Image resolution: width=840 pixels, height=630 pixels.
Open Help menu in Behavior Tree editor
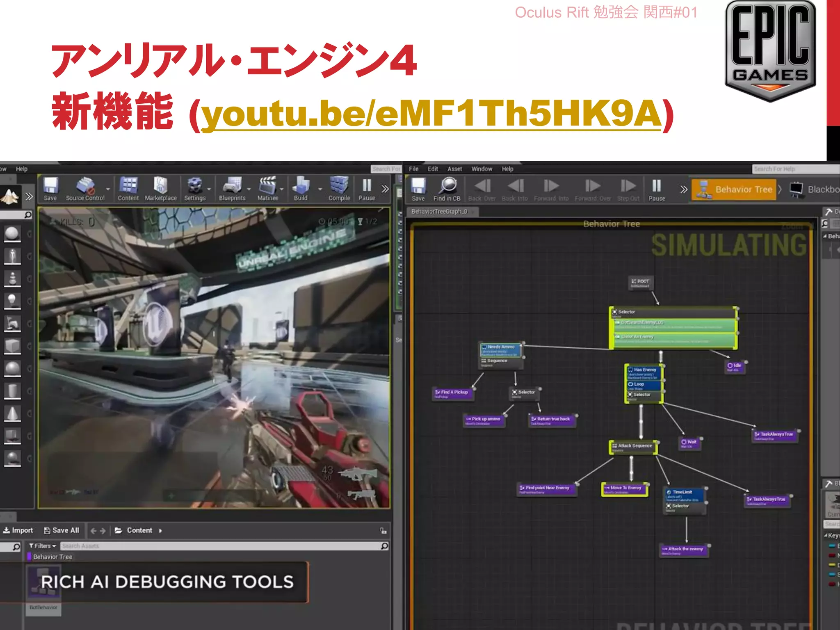point(507,169)
